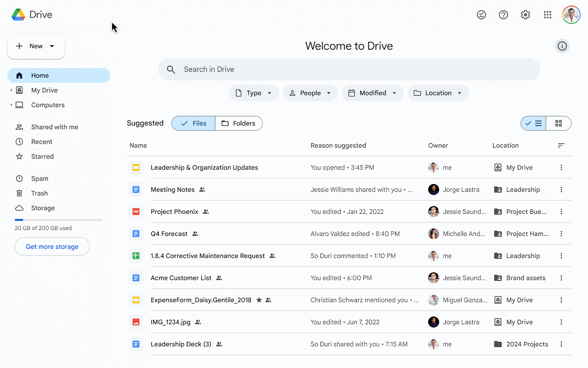Open more options for Project Phoenix
This screenshot has height=368, width=588.
(x=562, y=212)
